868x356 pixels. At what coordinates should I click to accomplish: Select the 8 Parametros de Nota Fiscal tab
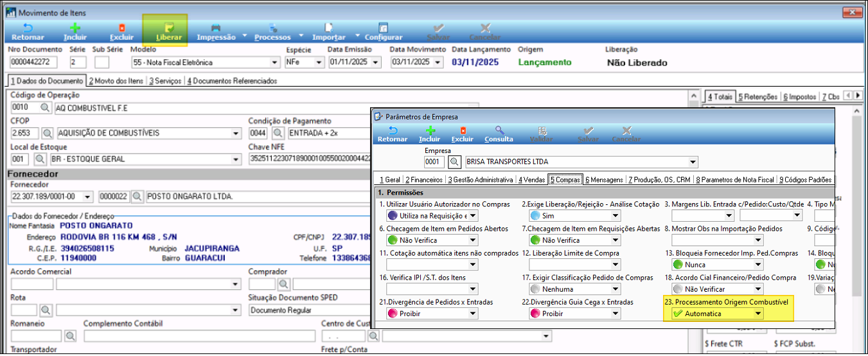coord(735,180)
